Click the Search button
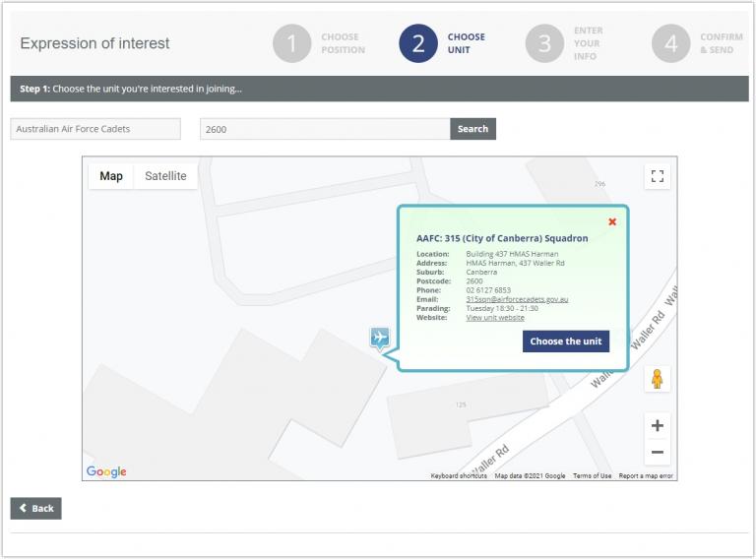 tap(472, 129)
